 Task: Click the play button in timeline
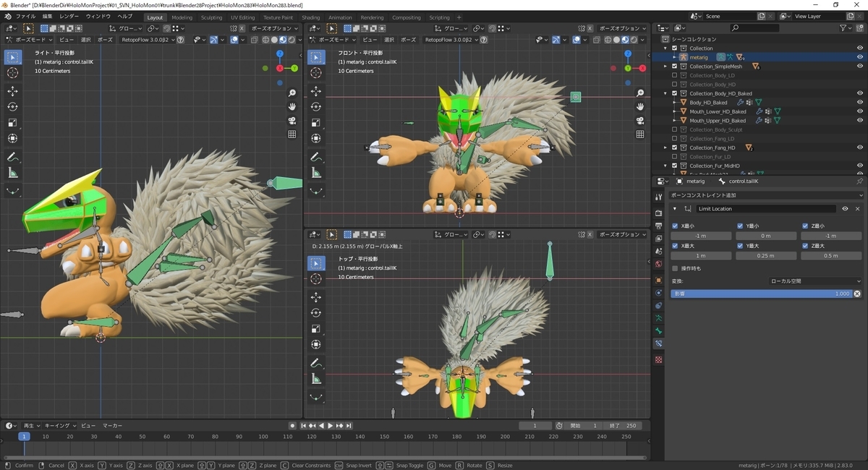coord(331,426)
